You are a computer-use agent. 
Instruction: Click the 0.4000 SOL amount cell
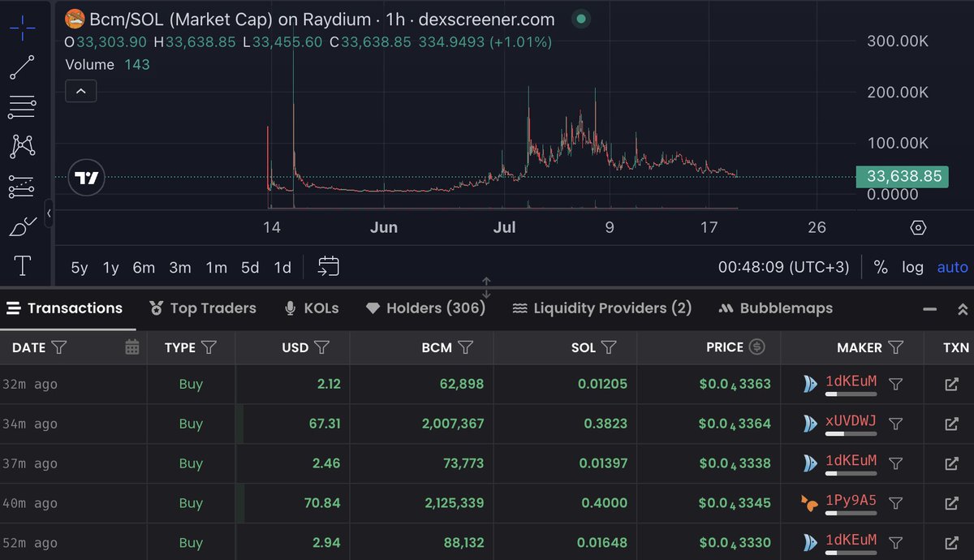604,503
